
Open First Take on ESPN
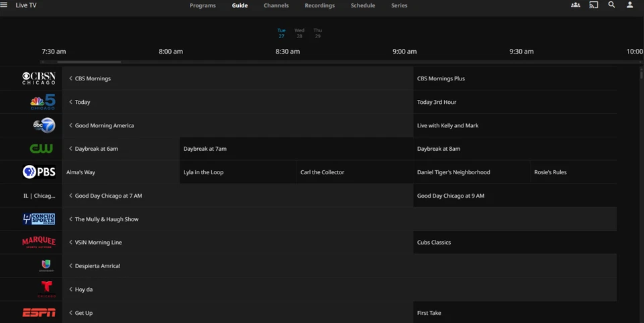tap(515, 312)
